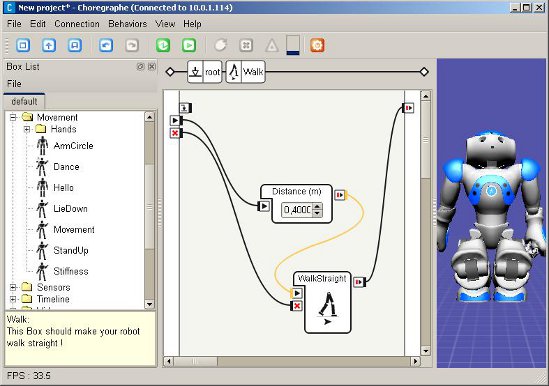The width and height of the screenshot is (549, 386).
Task: Click the Distance box play input
Action: pos(264,206)
